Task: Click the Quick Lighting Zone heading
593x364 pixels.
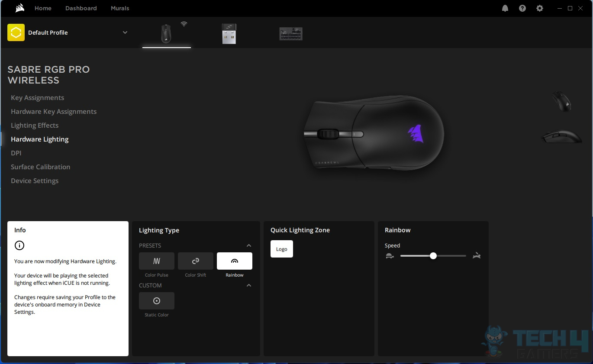Action: [x=300, y=230]
